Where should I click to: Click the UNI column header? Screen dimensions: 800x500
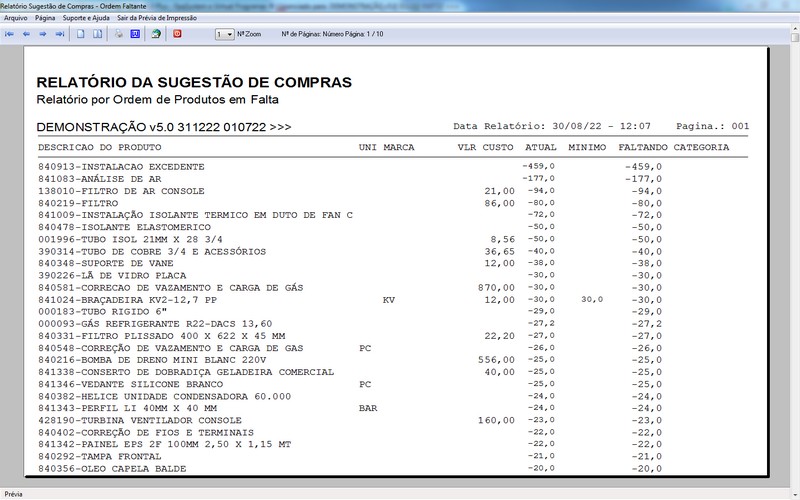click(367, 147)
